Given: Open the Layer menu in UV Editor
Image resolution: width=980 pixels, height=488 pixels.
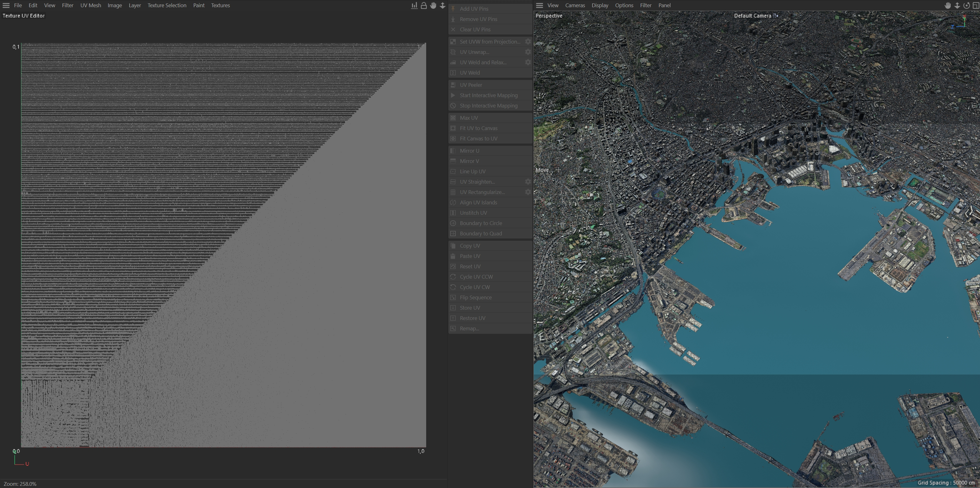Looking at the screenshot, I should pyautogui.click(x=135, y=5).
